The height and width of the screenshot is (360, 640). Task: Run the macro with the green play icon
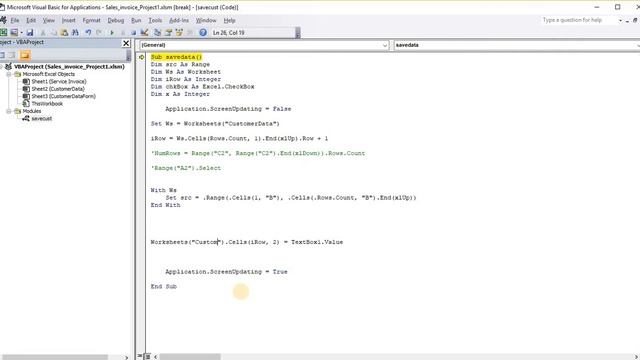tap(112, 33)
